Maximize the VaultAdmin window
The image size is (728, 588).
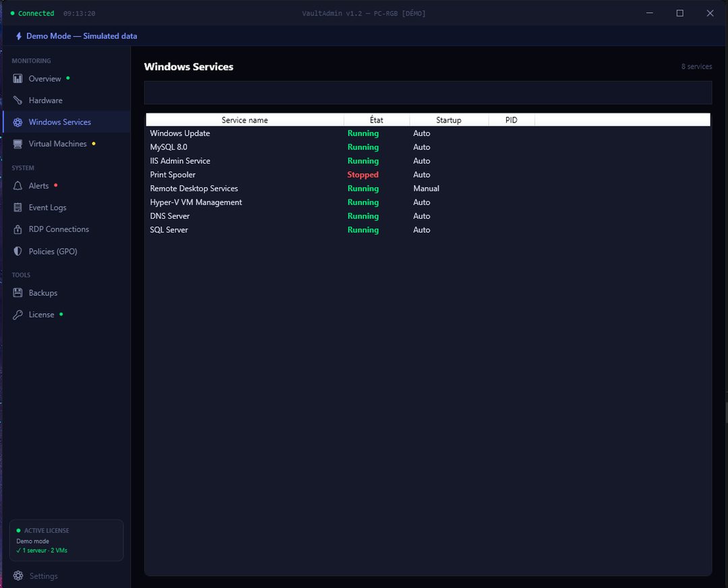click(x=679, y=13)
